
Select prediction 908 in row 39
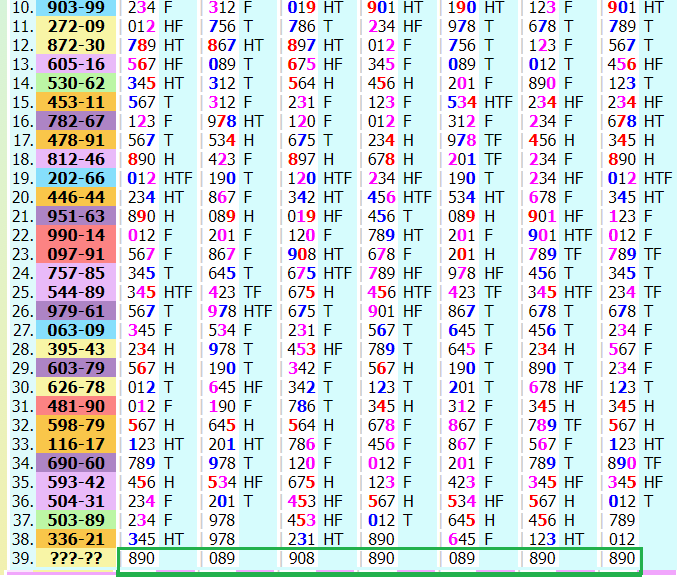point(302,558)
